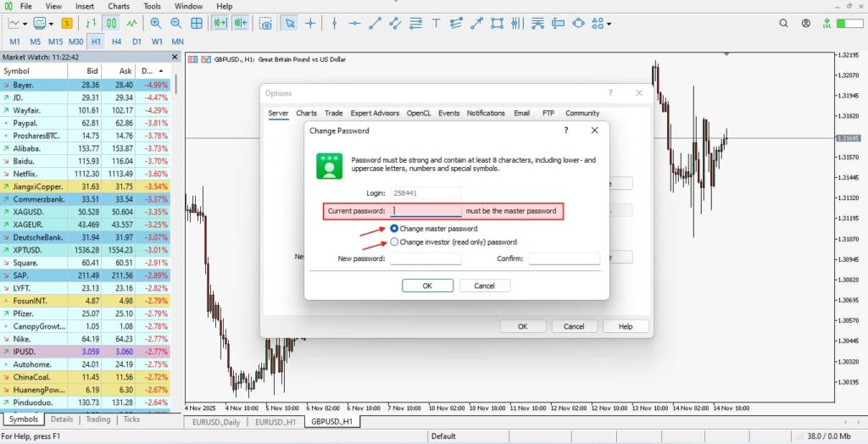This screenshot has height=444, width=868.
Task: Click Help button in Options window
Action: (626, 326)
